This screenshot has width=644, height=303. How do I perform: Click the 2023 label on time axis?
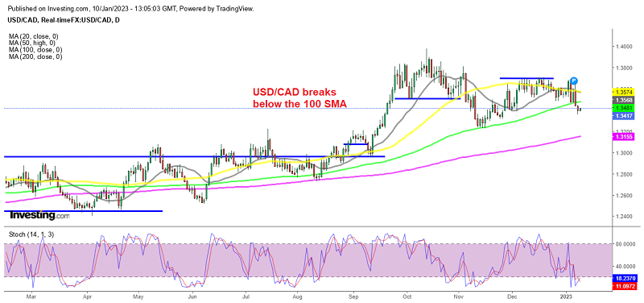[567, 296]
